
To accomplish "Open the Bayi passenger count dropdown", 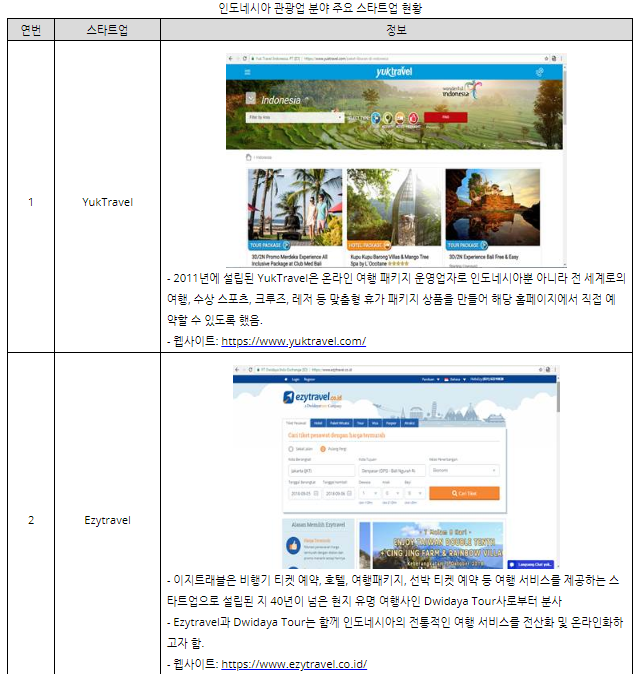I will (x=415, y=493).
